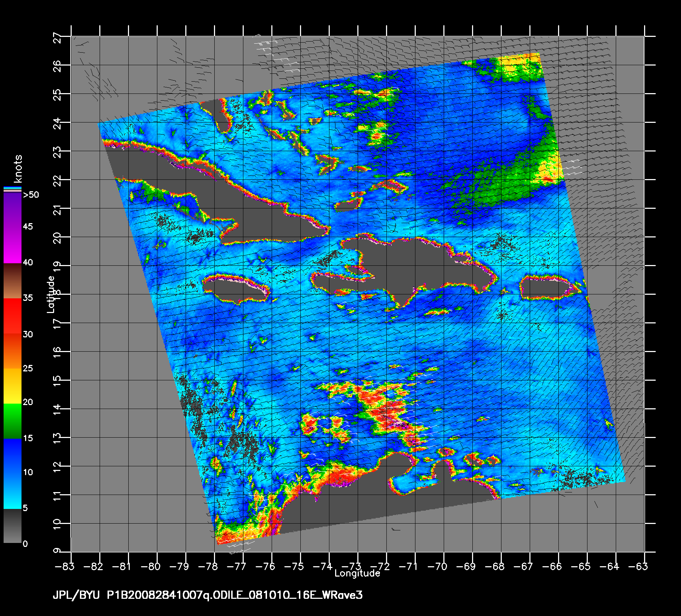
Task: Click the "19" latitude tick label
Action: pos(58,266)
